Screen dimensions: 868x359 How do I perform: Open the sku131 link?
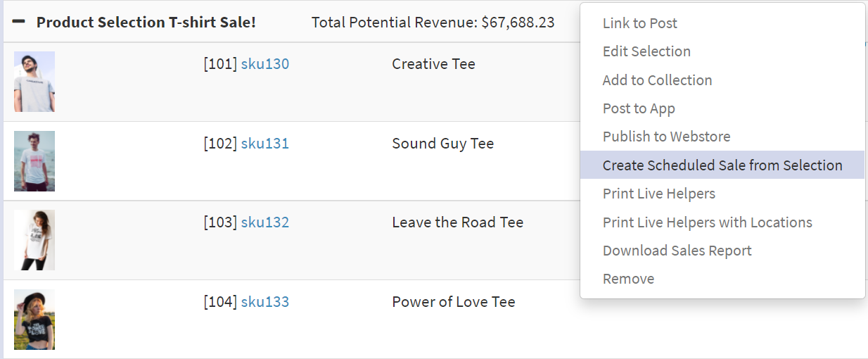(265, 144)
